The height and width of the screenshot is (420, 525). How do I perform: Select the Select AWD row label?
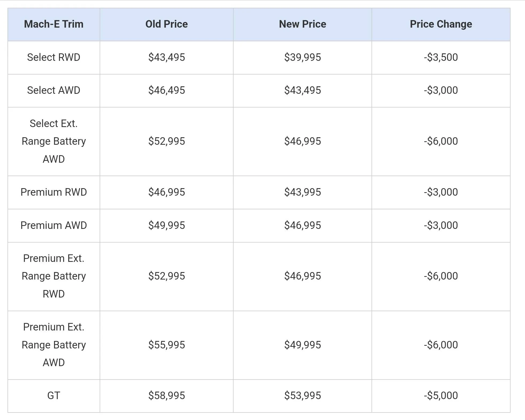(54, 90)
